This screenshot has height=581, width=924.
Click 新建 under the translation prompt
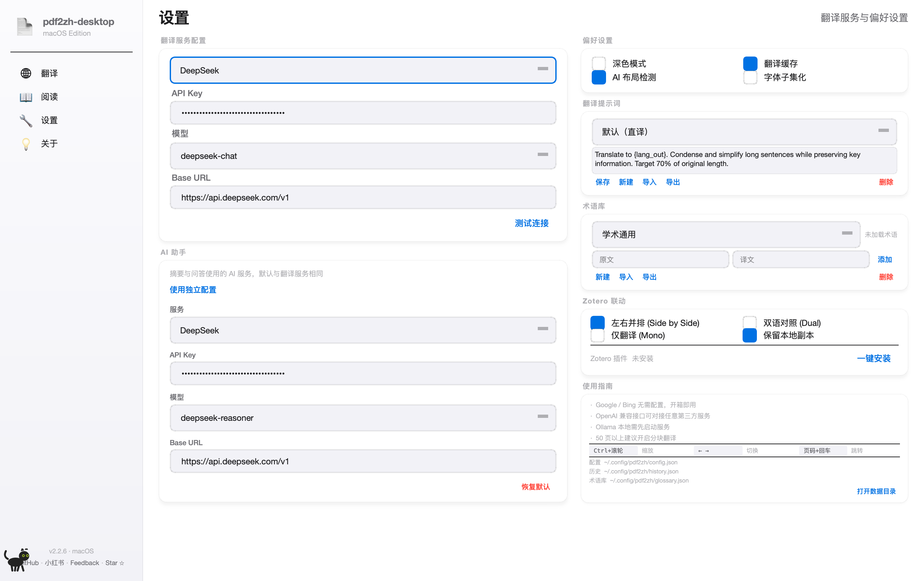626,182
